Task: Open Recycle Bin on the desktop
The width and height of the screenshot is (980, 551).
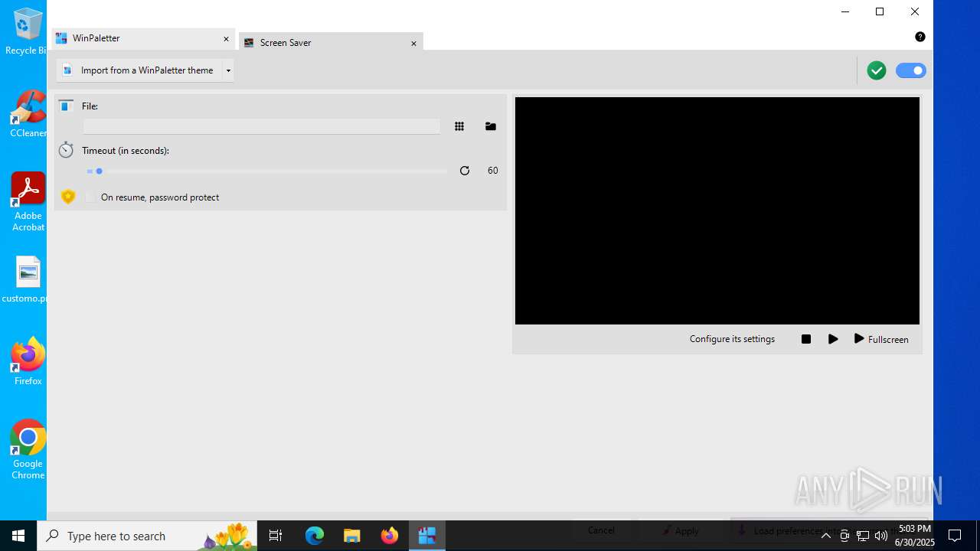Action: click(27, 31)
